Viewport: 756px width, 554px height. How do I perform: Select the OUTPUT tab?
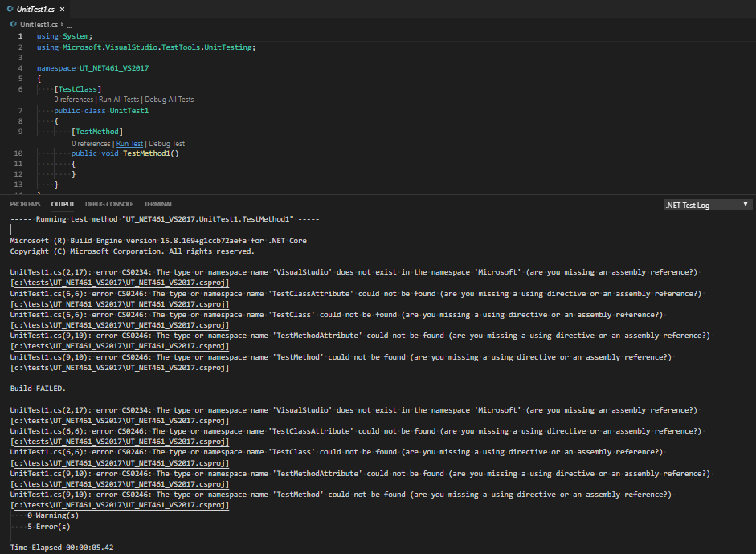point(62,204)
